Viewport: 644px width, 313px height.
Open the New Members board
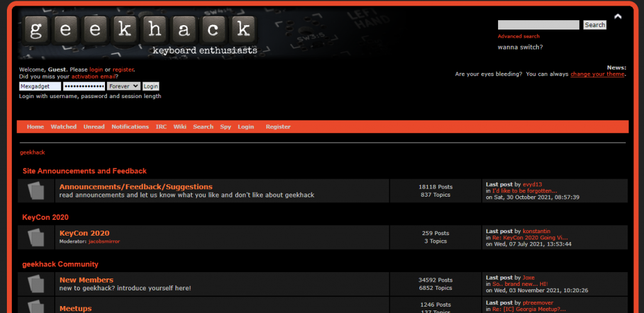point(86,280)
